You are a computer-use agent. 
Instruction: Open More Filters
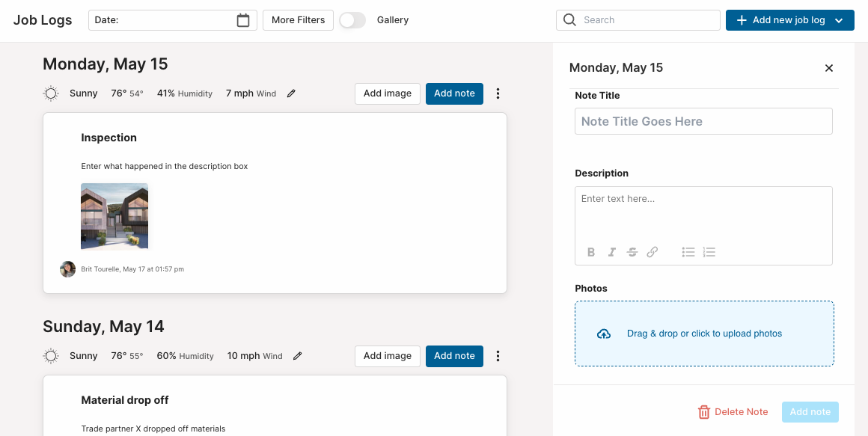[x=298, y=20]
